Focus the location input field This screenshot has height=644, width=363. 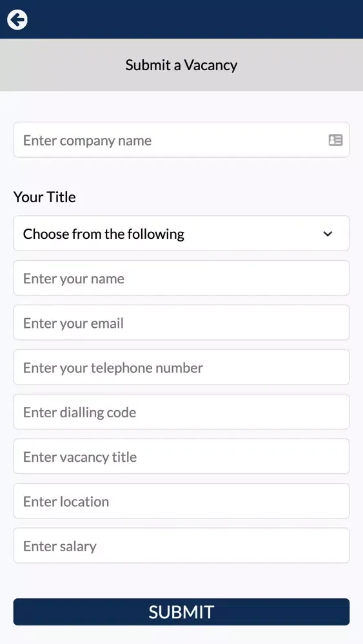point(181,501)
